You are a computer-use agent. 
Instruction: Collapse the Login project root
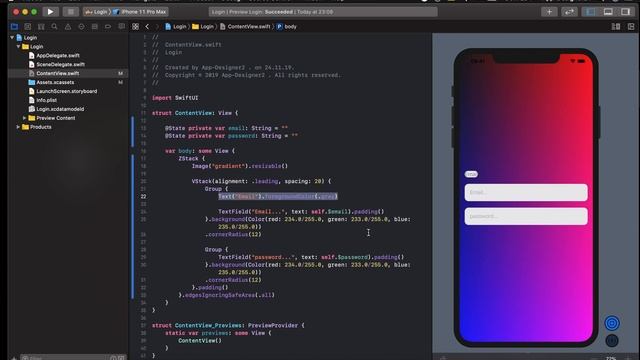pos(12,38)
